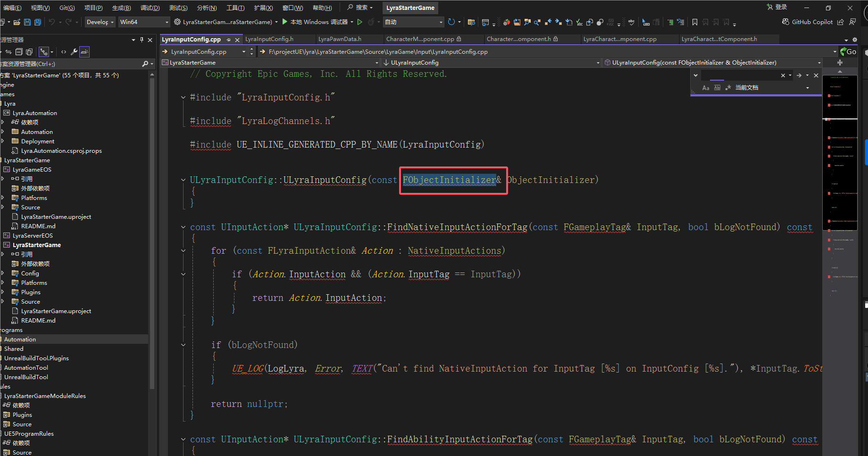Open the settings gear at tab strip end

[x=855, y=40]
